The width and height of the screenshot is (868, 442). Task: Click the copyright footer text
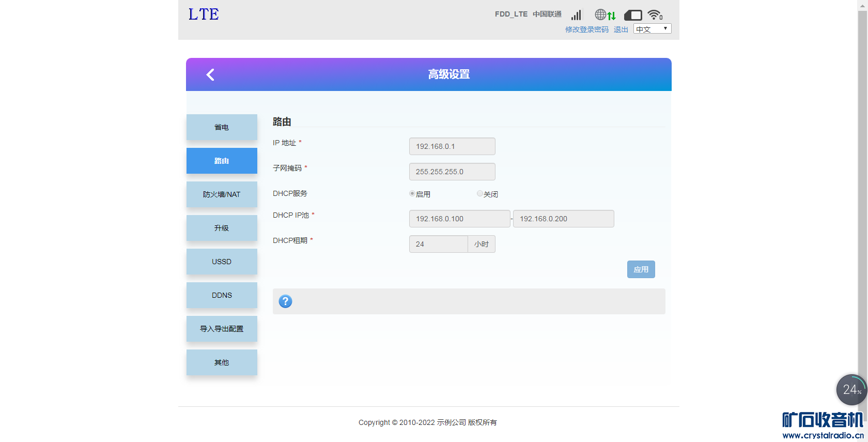coord(428,422)
